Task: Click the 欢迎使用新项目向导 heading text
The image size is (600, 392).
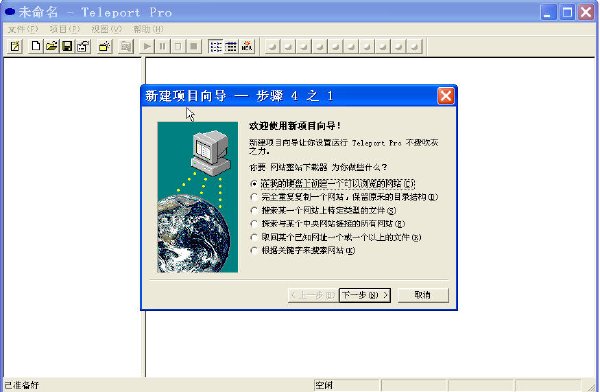Action: (x=295, y=126)
